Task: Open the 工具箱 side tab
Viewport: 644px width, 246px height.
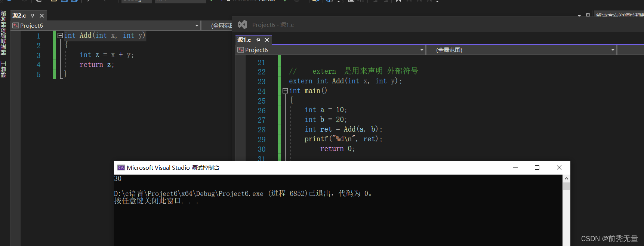Action: tap(3, 70)
